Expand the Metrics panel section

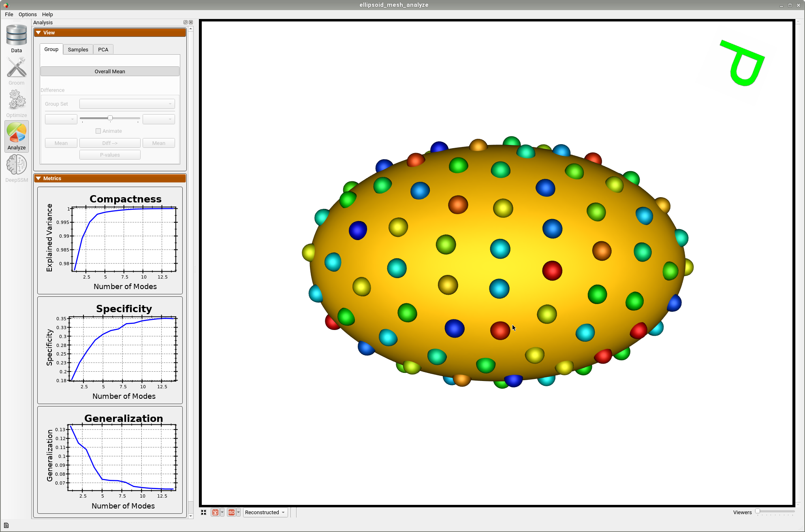[41, 178]
